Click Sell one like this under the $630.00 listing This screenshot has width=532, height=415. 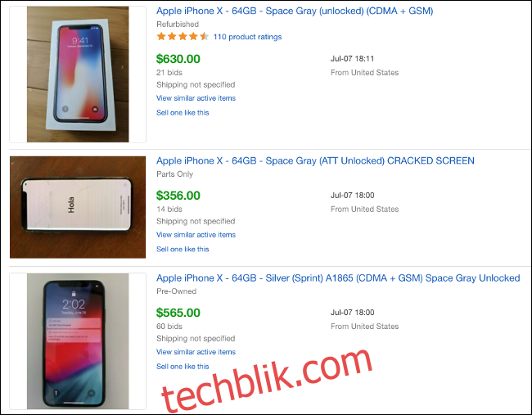pos(183,113)
